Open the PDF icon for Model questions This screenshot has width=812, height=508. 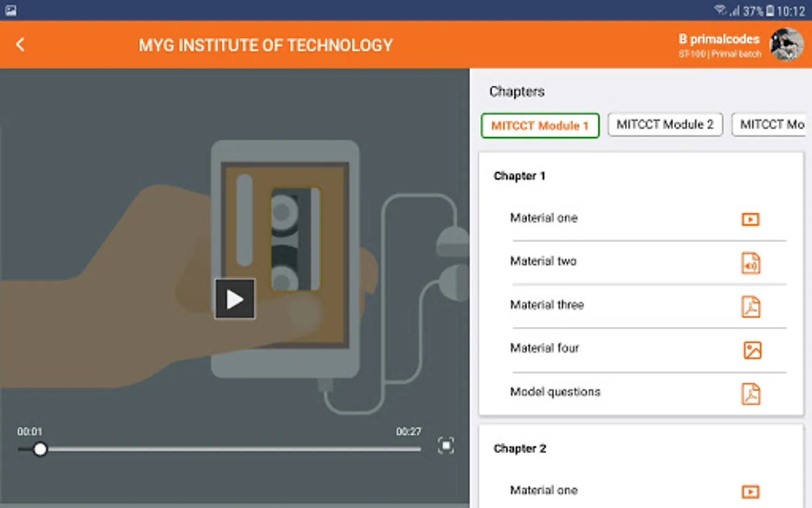click(x=751, y=393)
